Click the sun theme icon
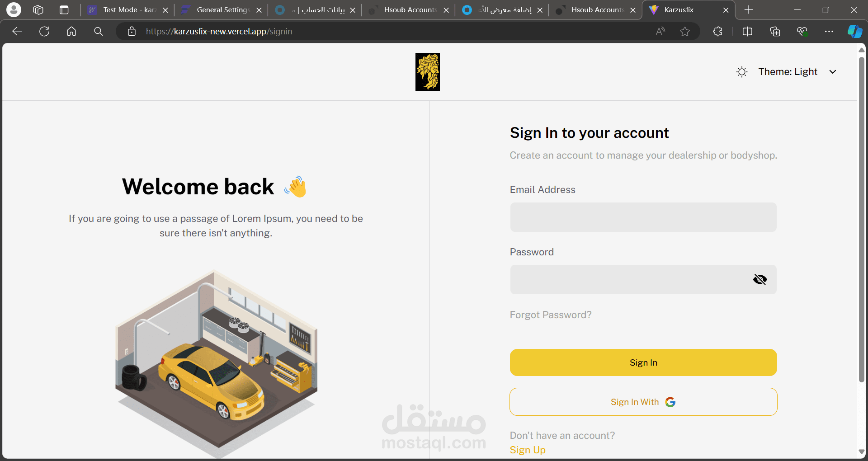 click(742, 72)
